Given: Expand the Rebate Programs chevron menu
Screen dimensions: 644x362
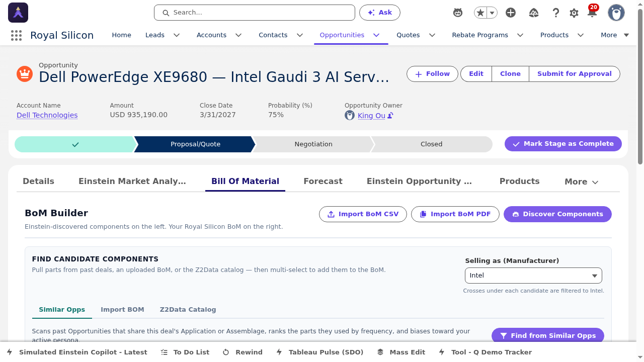Looking at the screenshot, I should [520, 35].
